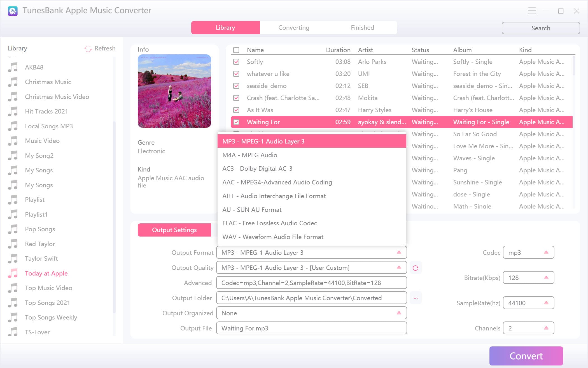The height and width of the screenshot is (368, 588).
Task: Click the Red Taylor note icon
Action: click(13, 244)
